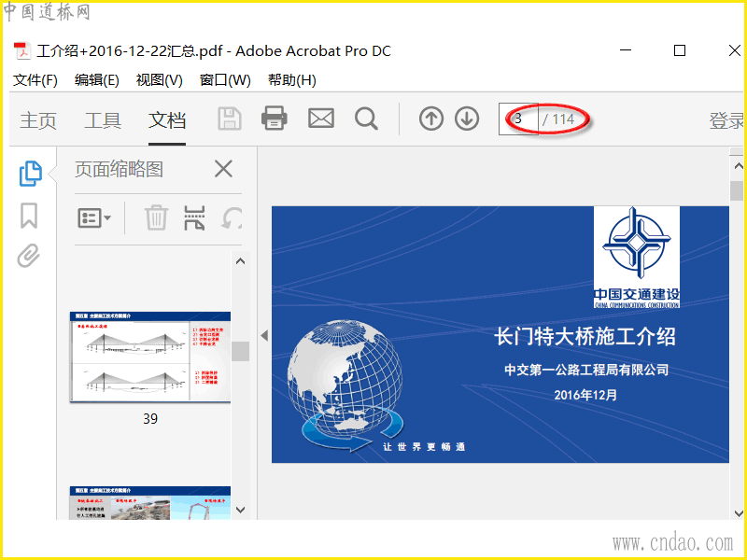Screen dimensions: 747x560
Task: Rotate pages using curved arrow icon
Action: click(x=232, y=218)
